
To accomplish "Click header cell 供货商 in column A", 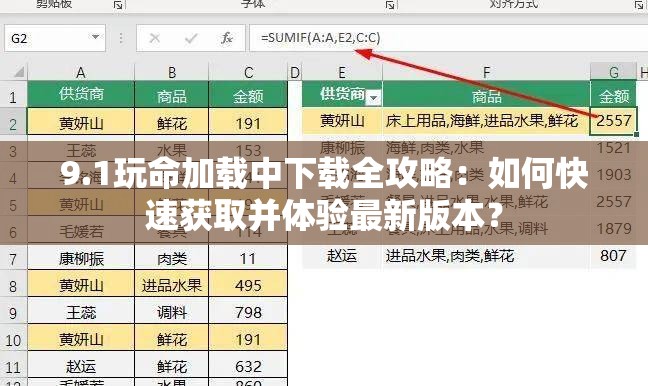I will (81, 94).
